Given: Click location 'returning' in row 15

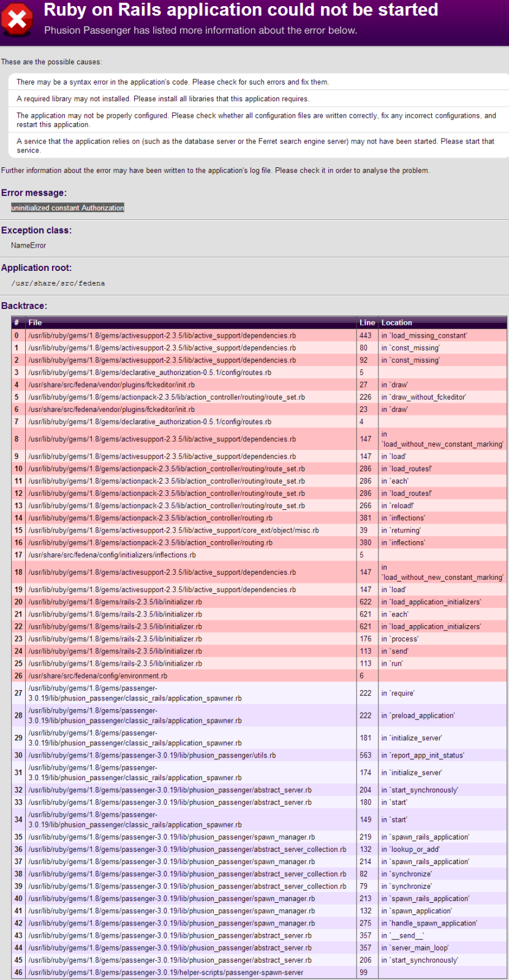Looking at the screenshot, I should [401, 530].
